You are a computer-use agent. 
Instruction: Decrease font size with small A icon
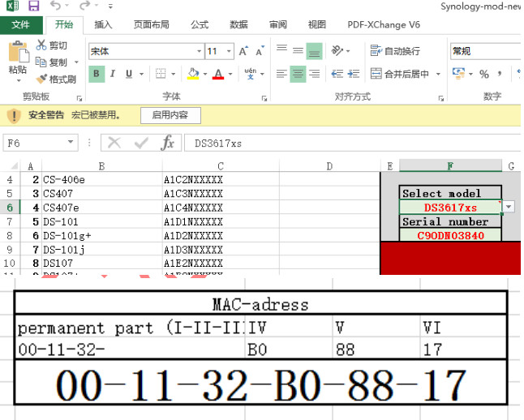(x=260, y=51)
